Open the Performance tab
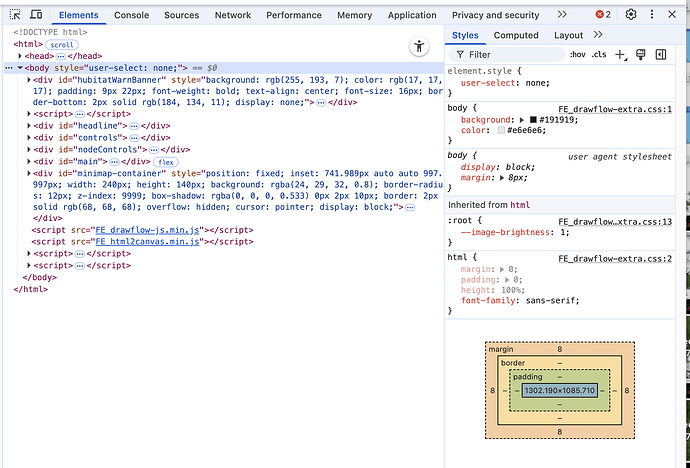 (x=294, y=15)
